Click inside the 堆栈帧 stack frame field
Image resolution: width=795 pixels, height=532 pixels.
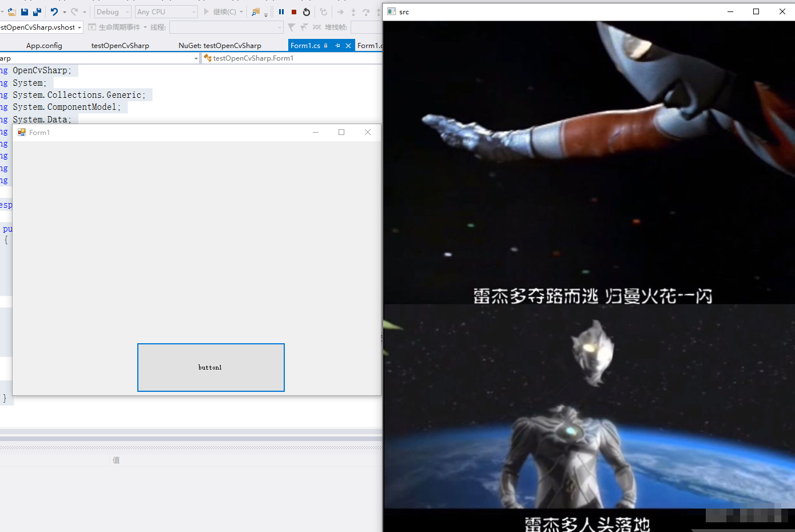[x=366, y=27]
